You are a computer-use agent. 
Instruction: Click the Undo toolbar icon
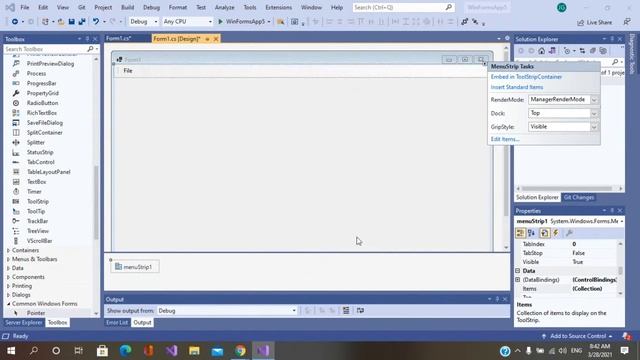(96, 22)
